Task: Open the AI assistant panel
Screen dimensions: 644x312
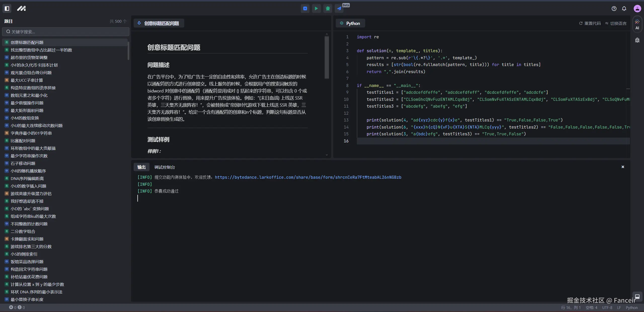Action: 637,24
